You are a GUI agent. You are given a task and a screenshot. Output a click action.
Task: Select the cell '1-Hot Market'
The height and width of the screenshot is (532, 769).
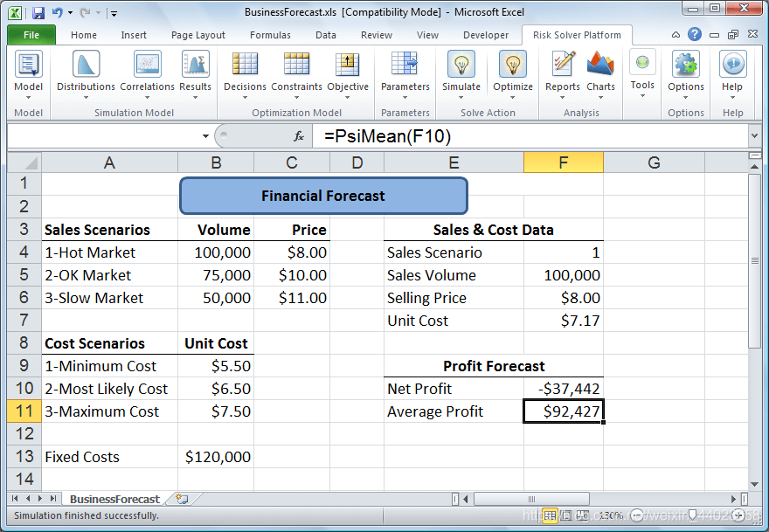[109, 252]
